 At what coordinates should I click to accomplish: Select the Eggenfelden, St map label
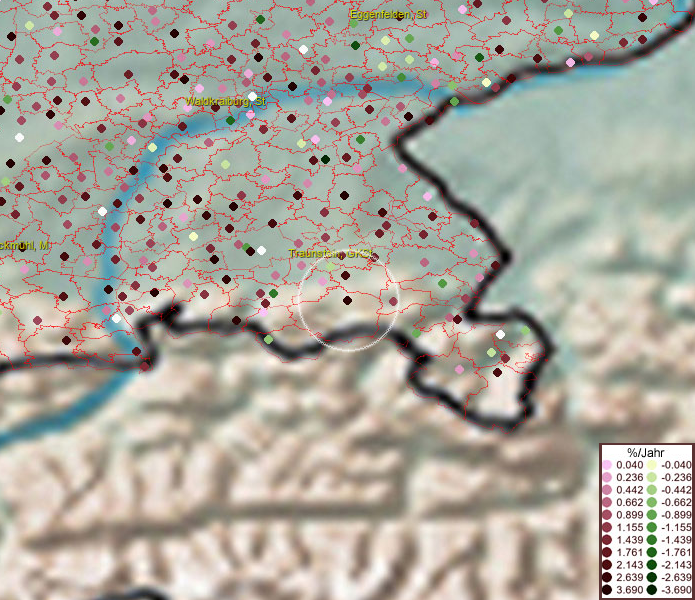[388, 15]
